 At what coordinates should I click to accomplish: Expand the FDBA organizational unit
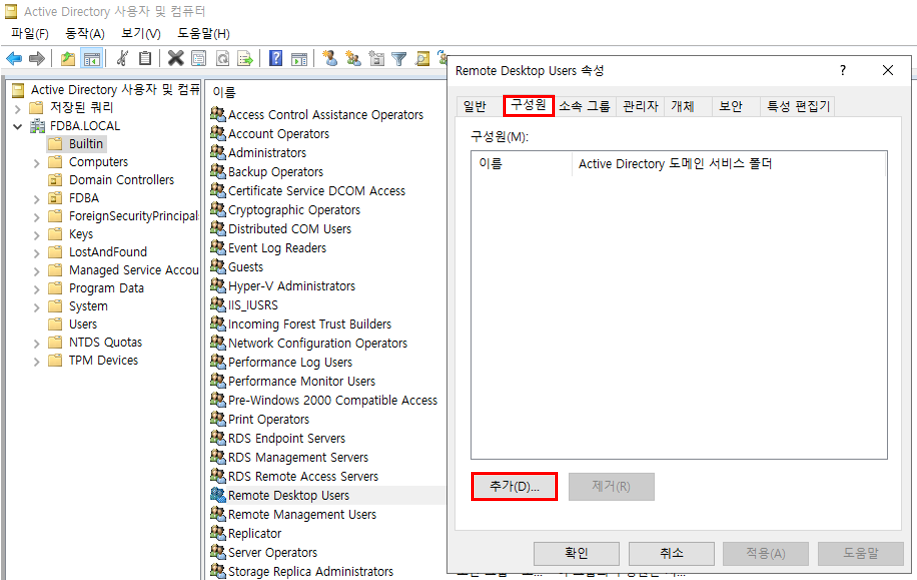[x=36, y=199]
